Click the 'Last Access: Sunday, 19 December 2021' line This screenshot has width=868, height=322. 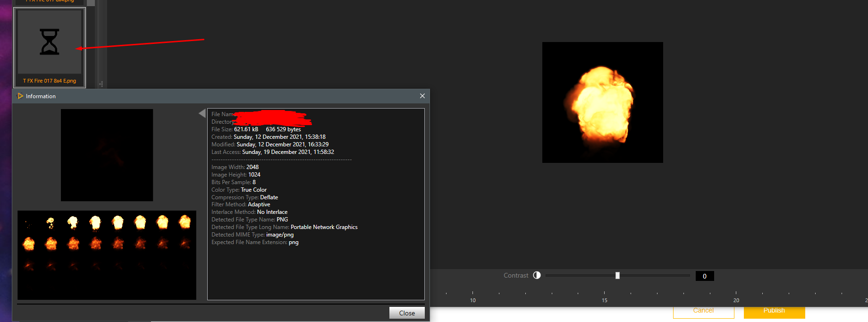tap(273, 152)
